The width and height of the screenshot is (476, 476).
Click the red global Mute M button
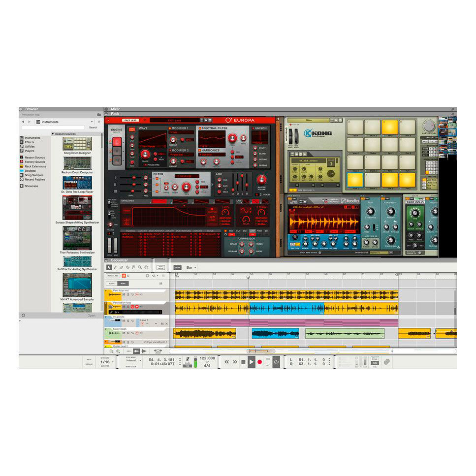tap(124, 276)
